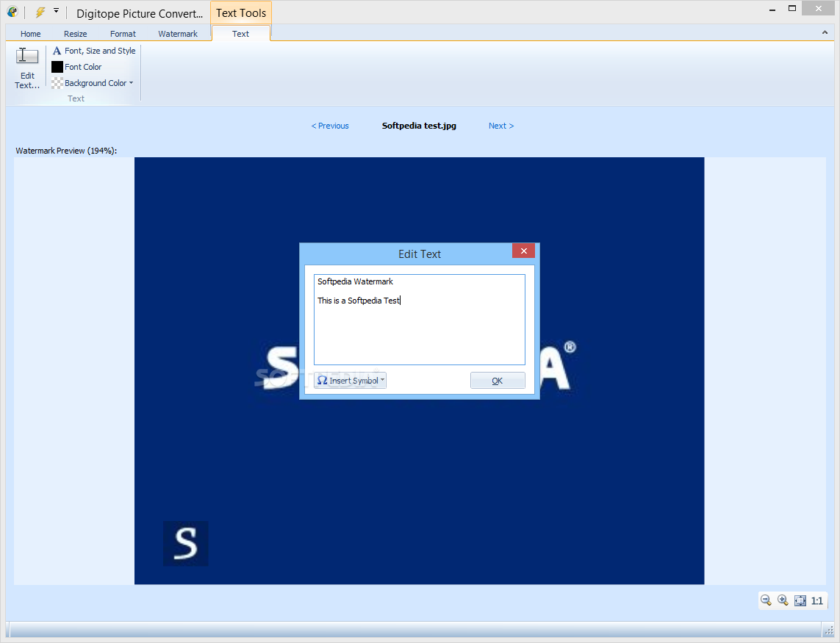Click inside the Edit Text input box

420,320
